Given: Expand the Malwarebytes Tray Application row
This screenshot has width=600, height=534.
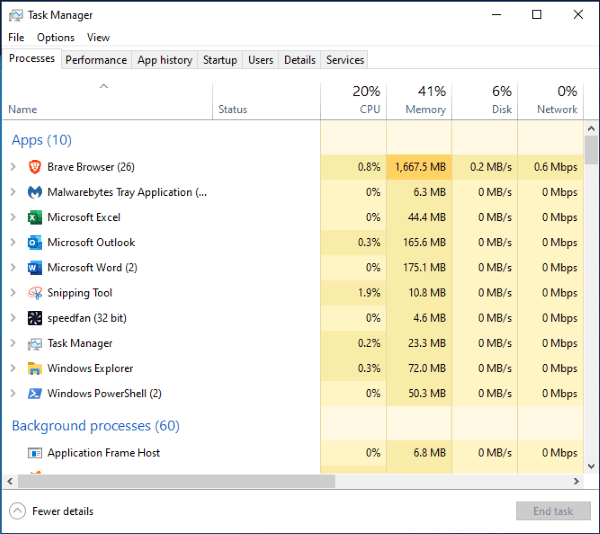Looking at the screenshot, I should coord(13,192).
